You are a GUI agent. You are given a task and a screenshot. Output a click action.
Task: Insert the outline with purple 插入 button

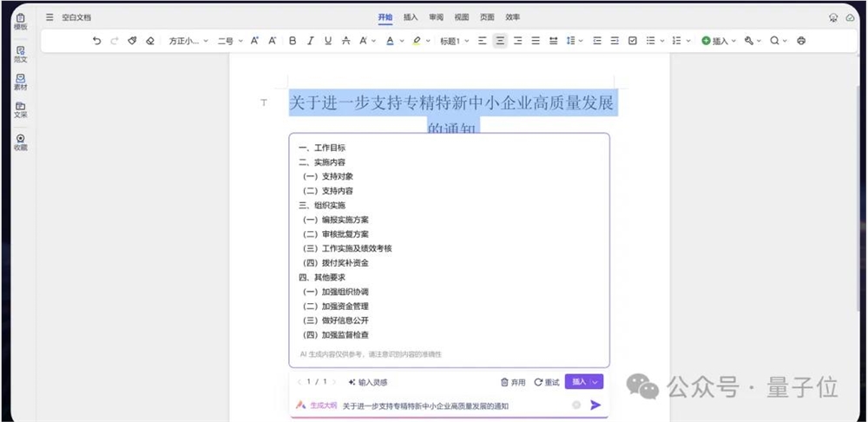(x=578, y=381)
